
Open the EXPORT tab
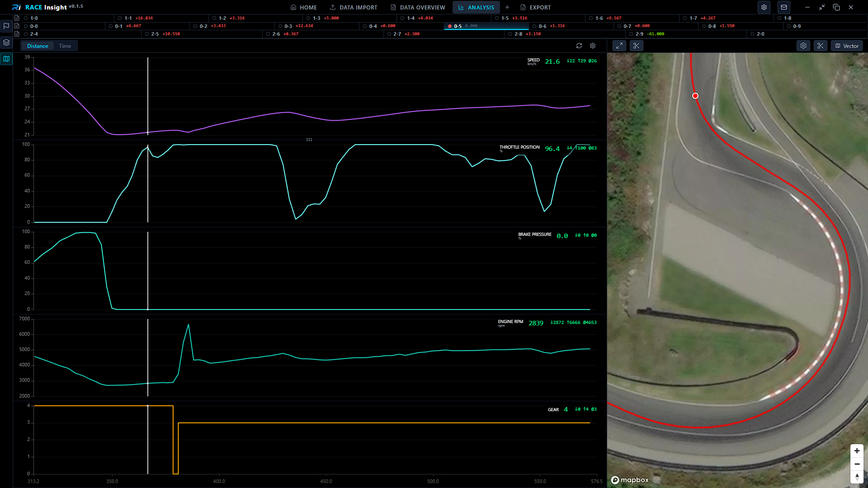[536, 7]
